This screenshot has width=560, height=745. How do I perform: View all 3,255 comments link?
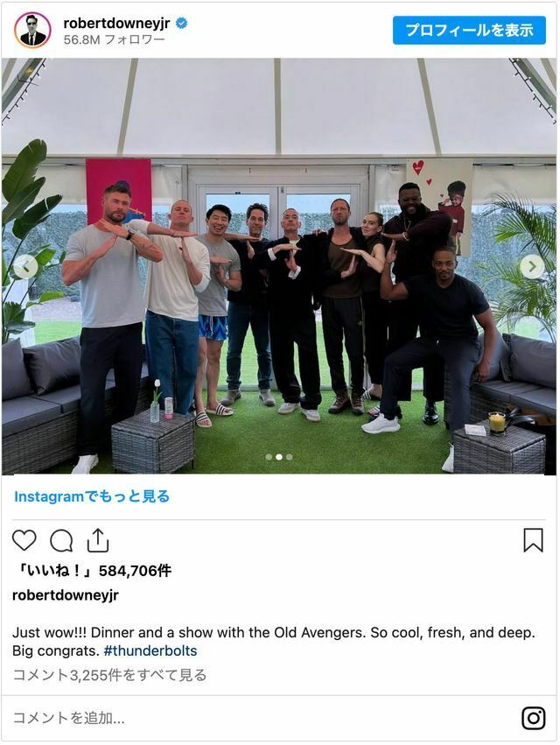point(109,675)
